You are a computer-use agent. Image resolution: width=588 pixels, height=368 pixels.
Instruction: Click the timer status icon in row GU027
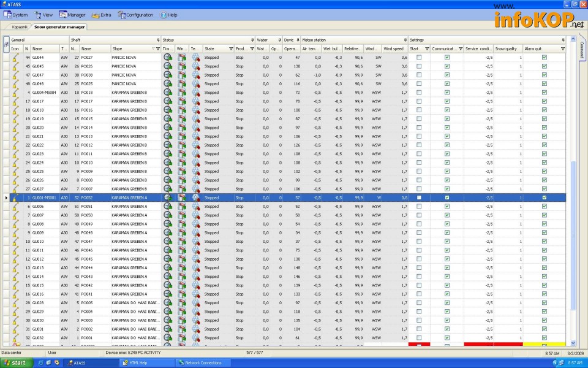(x=168, y=188)
